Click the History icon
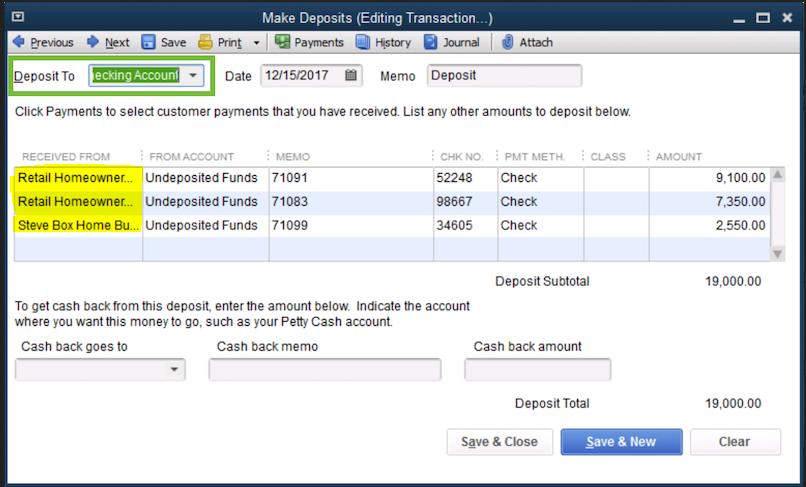The height and width of the screenshot is (487, 806). click(x=363, y=42)
